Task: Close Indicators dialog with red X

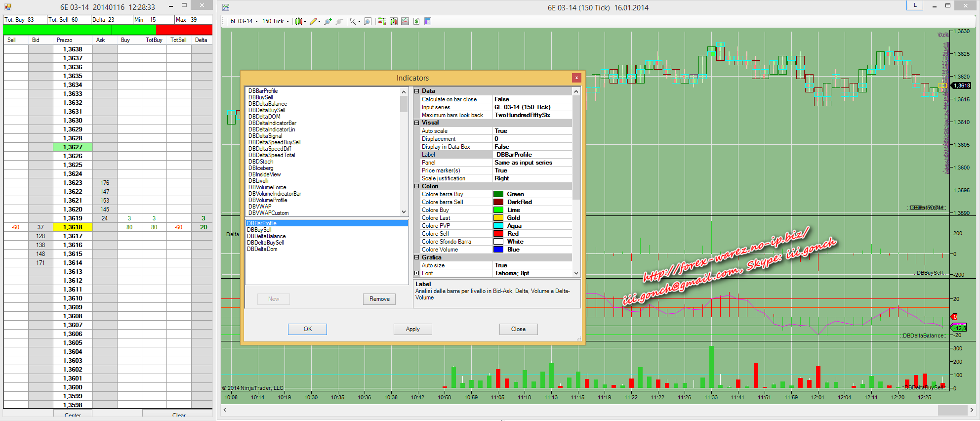Action: point(576,78)
